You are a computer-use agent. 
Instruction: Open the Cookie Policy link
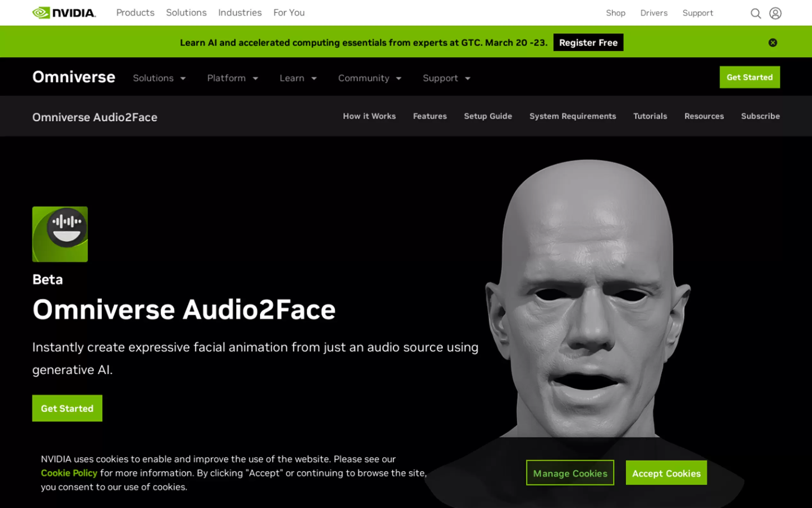pyautogui.click(x=68, y=473)
